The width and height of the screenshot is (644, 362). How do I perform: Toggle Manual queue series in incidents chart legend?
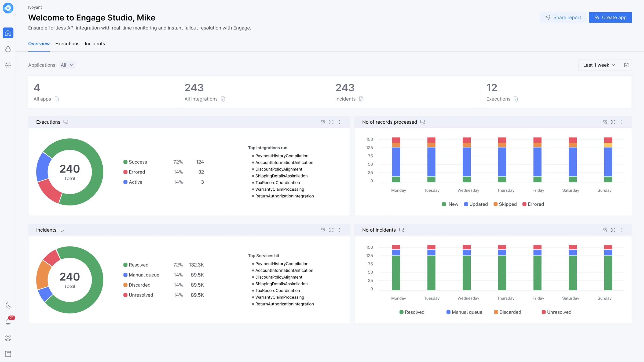pyautogui.click(x=464, y=312)
